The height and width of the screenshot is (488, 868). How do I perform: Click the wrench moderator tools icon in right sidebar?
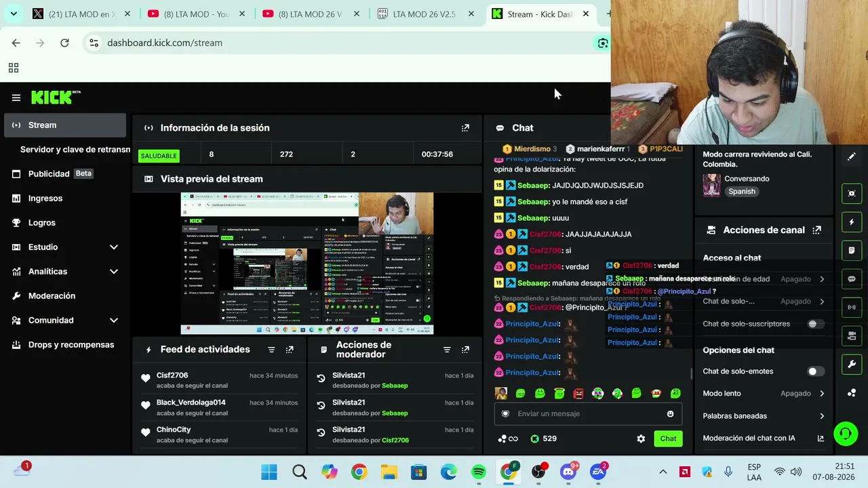click(852, 364)
